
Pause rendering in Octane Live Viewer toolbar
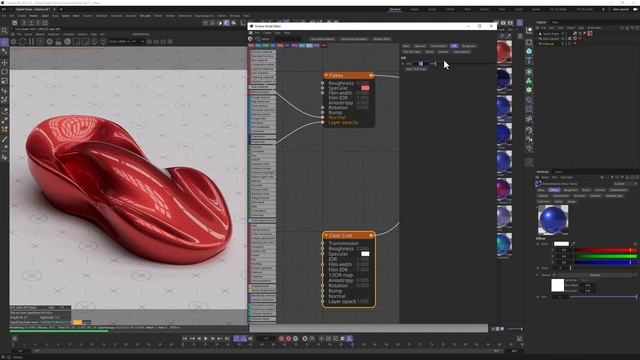pos(31,42)
